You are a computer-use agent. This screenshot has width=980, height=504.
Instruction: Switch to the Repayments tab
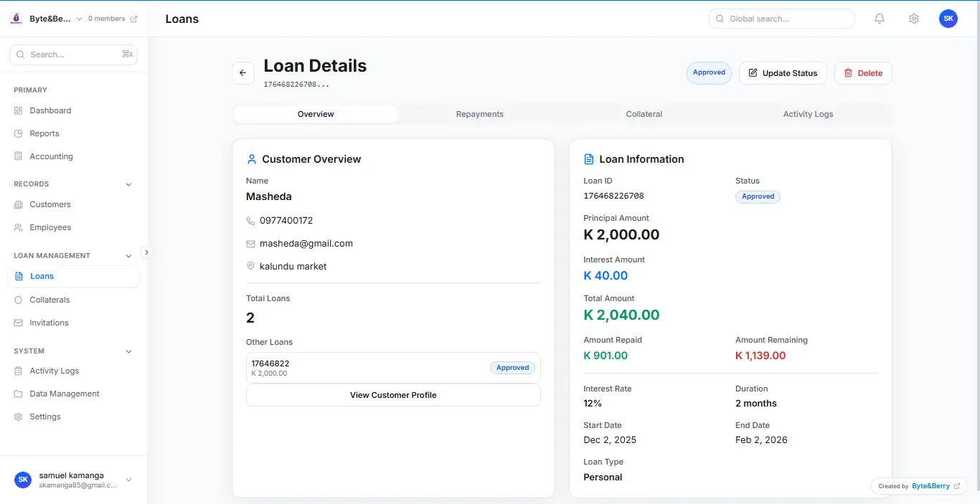click(479, 114)
